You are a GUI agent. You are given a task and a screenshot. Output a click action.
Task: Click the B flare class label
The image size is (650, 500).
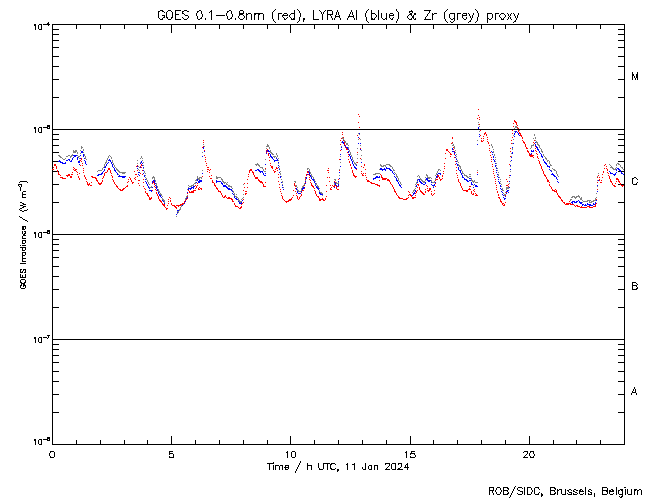click(635, 287)
